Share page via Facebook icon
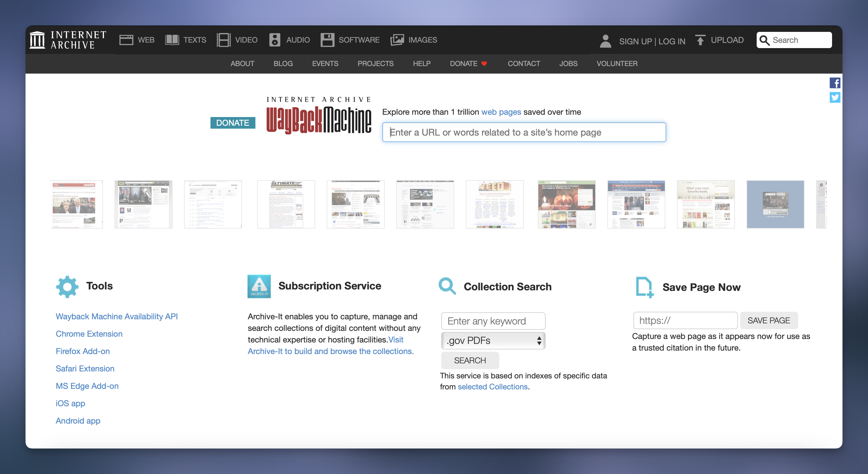This screenshot has height=474, width=868. click(x=835, y=83)
